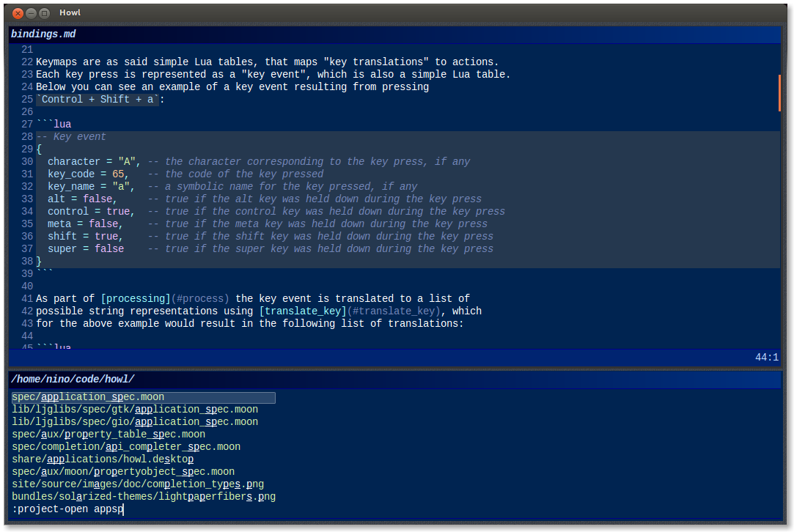Click 'Each key press is represented' line 23
Image resolution: width=794 pixels, height=532 pixels.
pyautogui.click(x=273, y=75)
